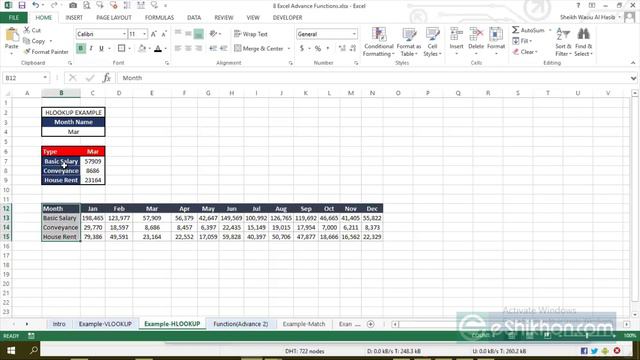The height and width of the screenshot is (360, 640).
Task: Toggle Wrap Text
Action: 251,34
